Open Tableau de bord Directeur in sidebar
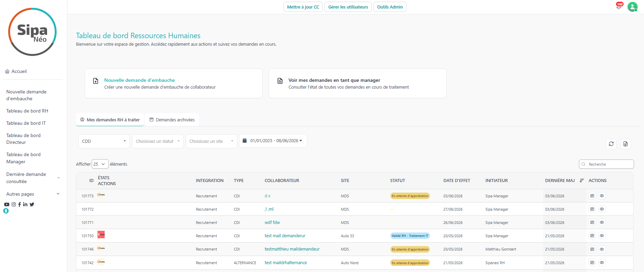The height and width of the screenshot is (272, 644). tap(23, 139)
